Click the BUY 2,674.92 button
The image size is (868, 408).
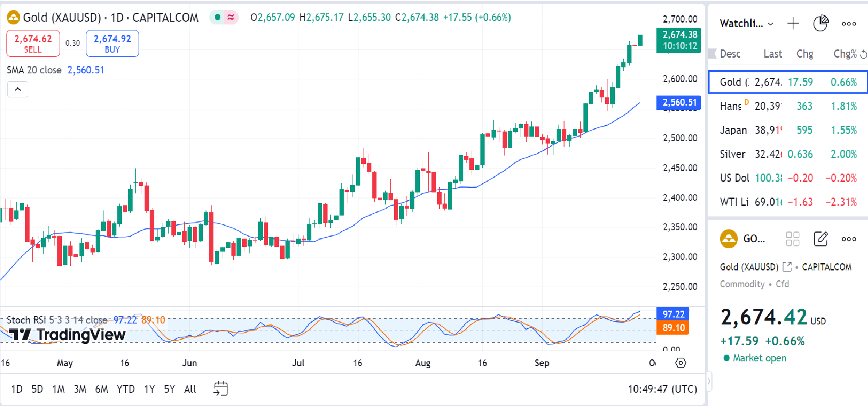[x=112, y=43]
